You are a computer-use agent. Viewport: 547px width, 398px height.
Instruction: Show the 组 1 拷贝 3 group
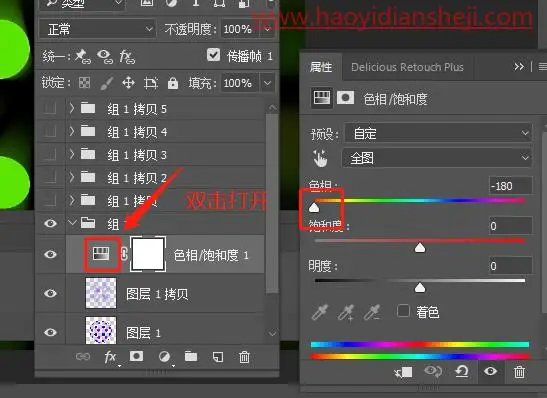(50, 154)
